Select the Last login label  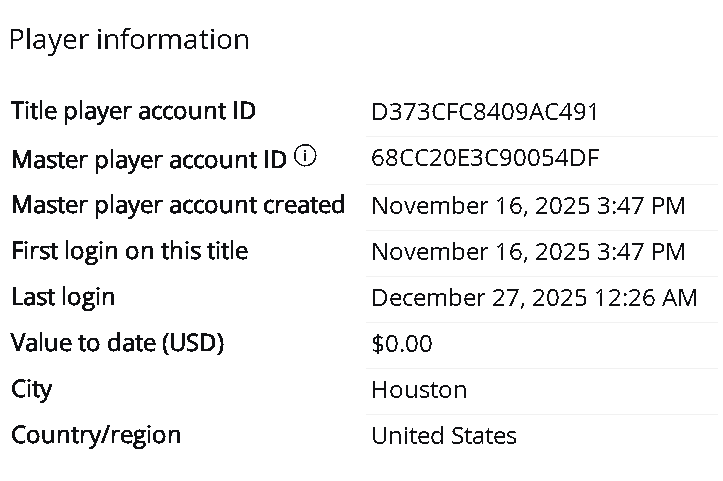click(63, 297)
